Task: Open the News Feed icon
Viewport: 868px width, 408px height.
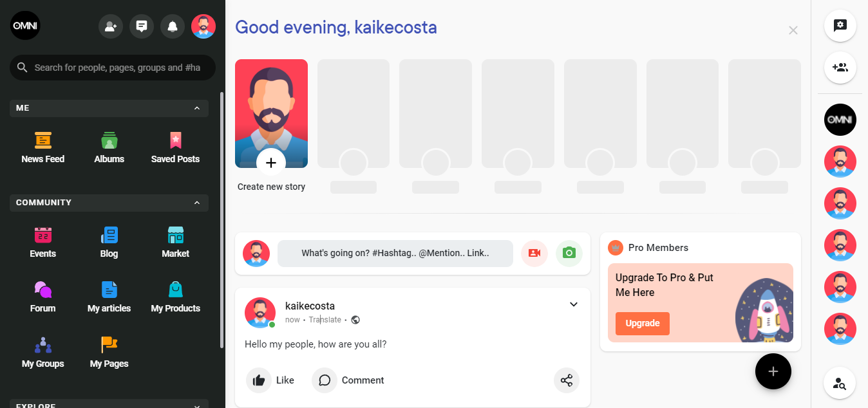Action: click(42, 140)
